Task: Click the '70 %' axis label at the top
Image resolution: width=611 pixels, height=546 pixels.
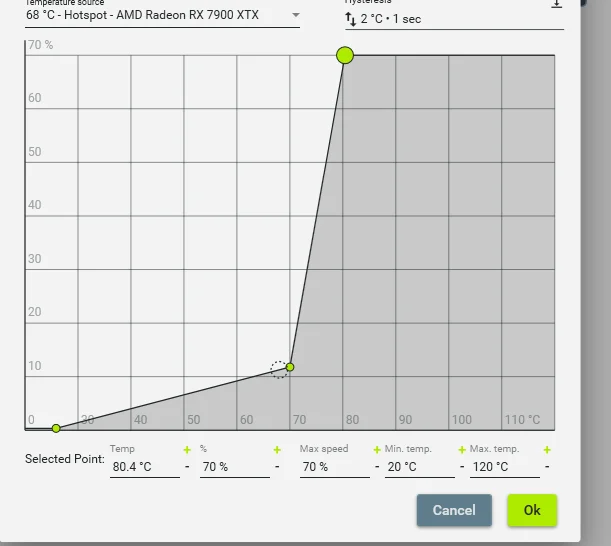Action: 41,45
